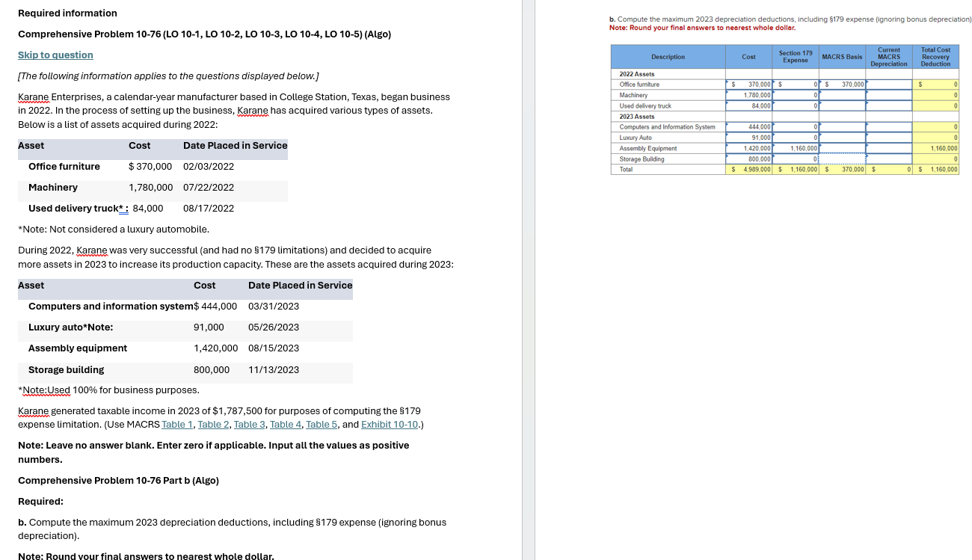Open the MACRS 'Table 4' link
This screenshot has width=972, height=560.
tap(286, 425)
